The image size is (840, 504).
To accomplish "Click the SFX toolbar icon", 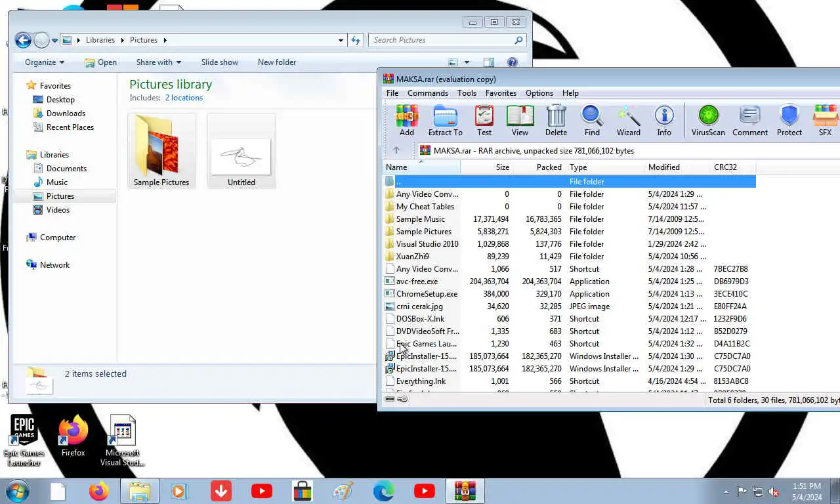I will pos(825,121).
